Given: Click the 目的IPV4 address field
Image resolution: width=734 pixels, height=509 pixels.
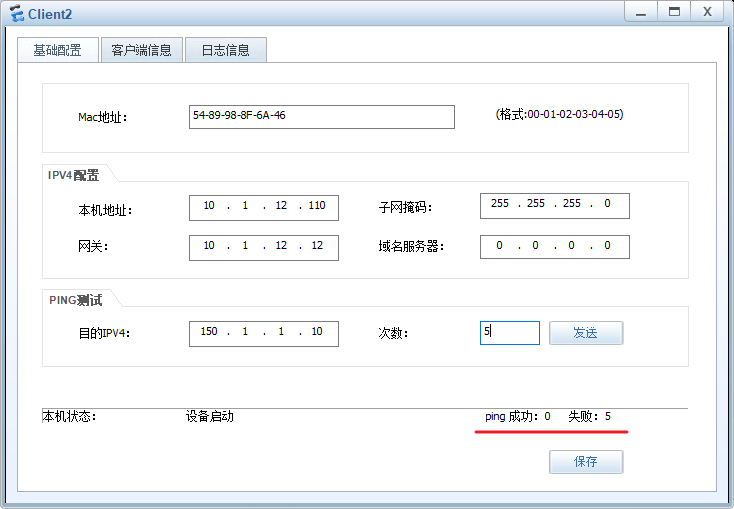Looking at the screenshot, I should (264, 333).
